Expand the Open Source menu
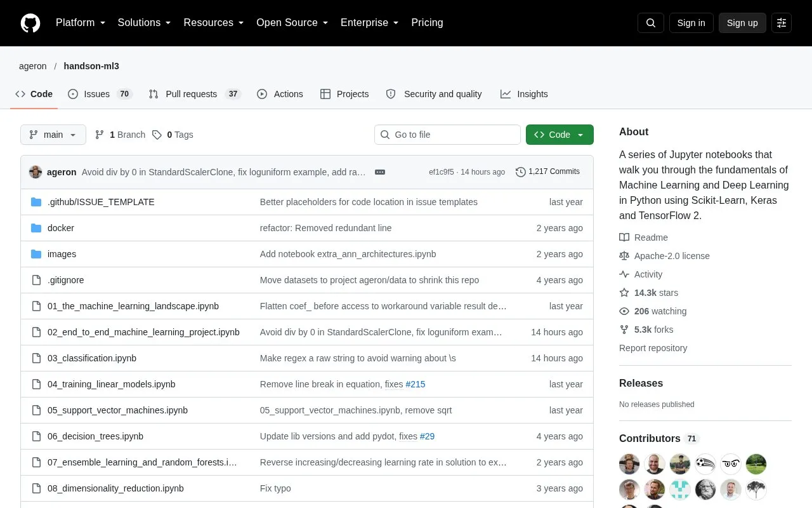 [292, 23]
